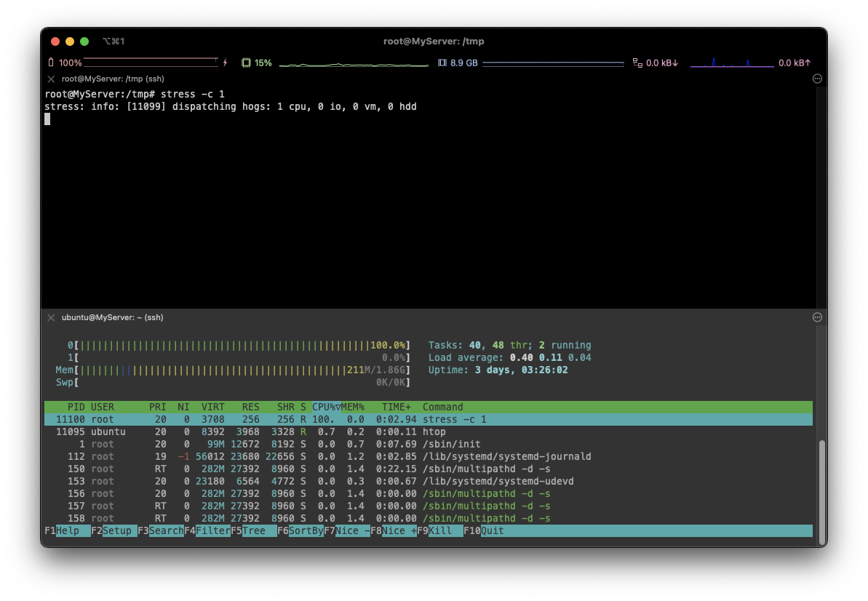Screen dimensions: 868x601
Task: Sort by the PID column header
Action: [76, 407]
